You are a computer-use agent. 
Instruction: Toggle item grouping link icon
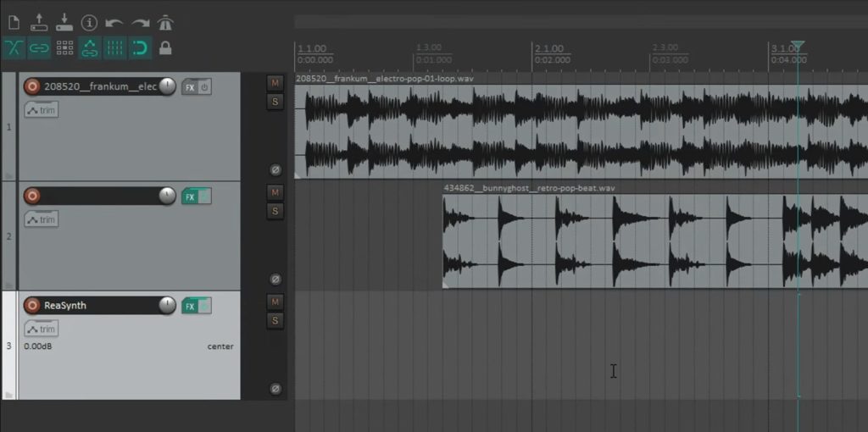pyautogui.click(x=39, y=48)
